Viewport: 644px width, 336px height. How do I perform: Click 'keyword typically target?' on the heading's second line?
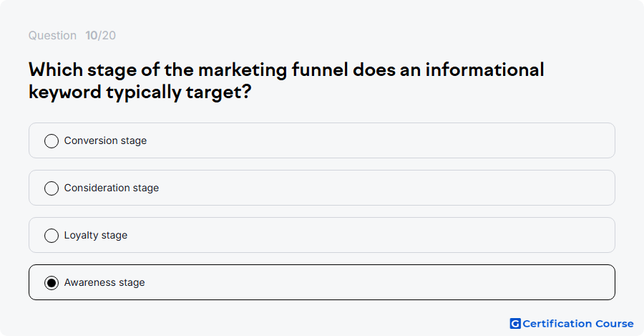(x=140, y=92)
